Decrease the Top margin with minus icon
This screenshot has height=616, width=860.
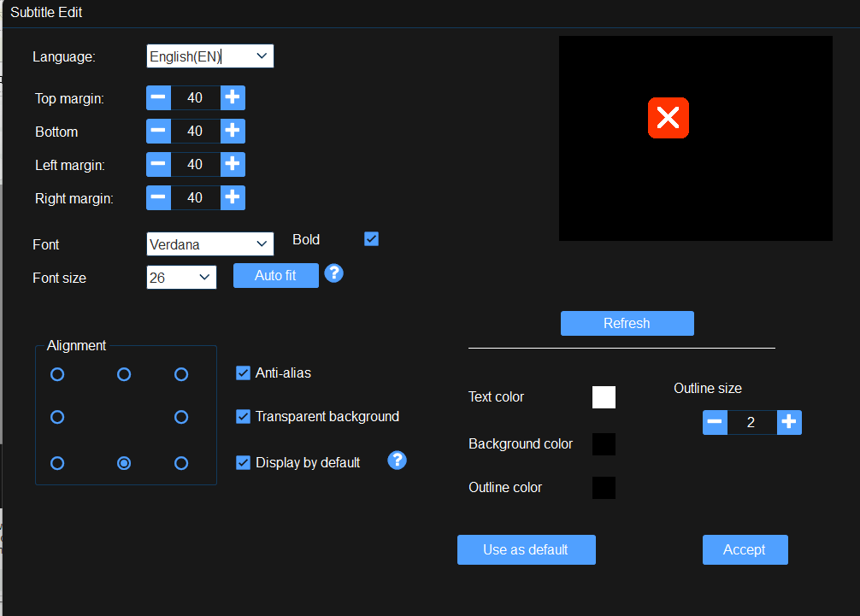click(x=159, y=97)
